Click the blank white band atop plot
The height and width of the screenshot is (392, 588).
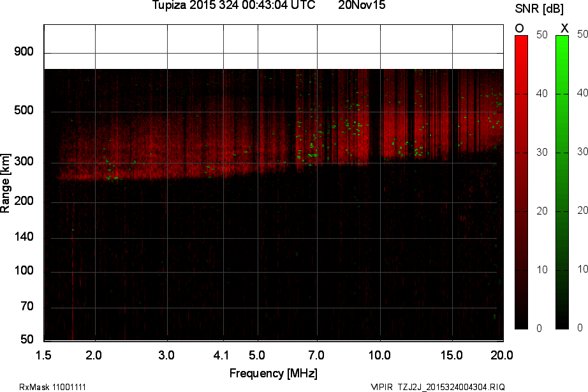point(273,47)
